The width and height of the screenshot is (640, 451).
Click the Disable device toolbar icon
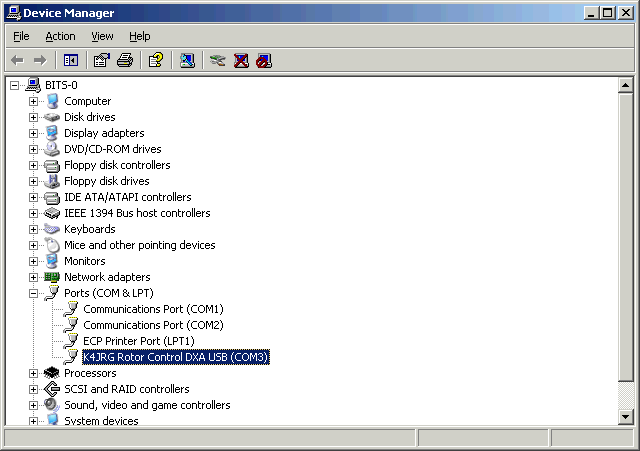(x=264, y=60)
